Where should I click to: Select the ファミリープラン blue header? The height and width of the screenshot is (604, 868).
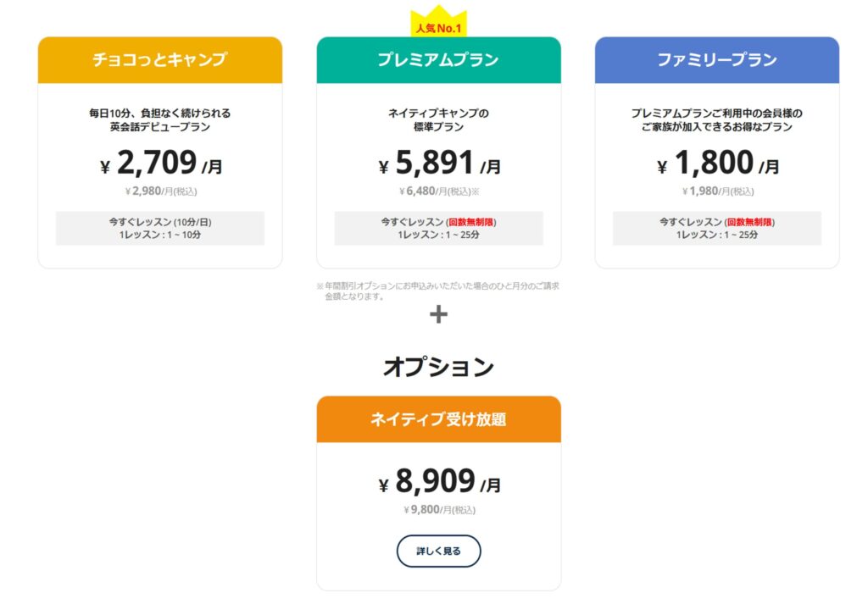[x=717, y=60]
